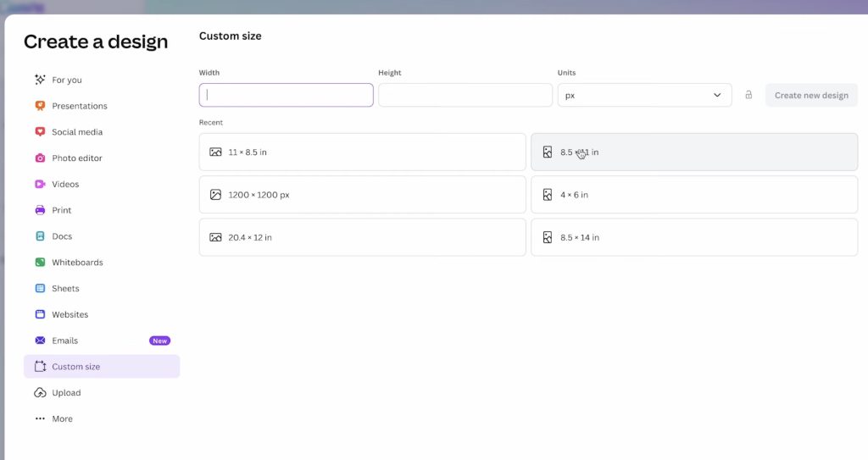Screen dimensions: 868x460
Task: Select the Sheets category
Action: coord(65,288)
